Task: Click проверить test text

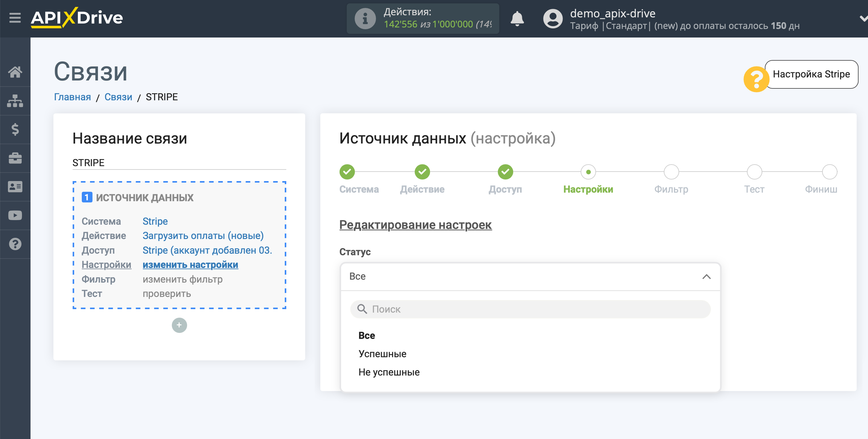Action: pos(167,294)
